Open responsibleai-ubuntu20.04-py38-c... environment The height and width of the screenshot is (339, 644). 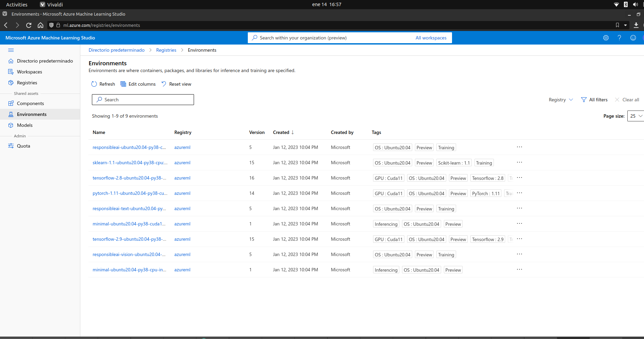point(129,147)
